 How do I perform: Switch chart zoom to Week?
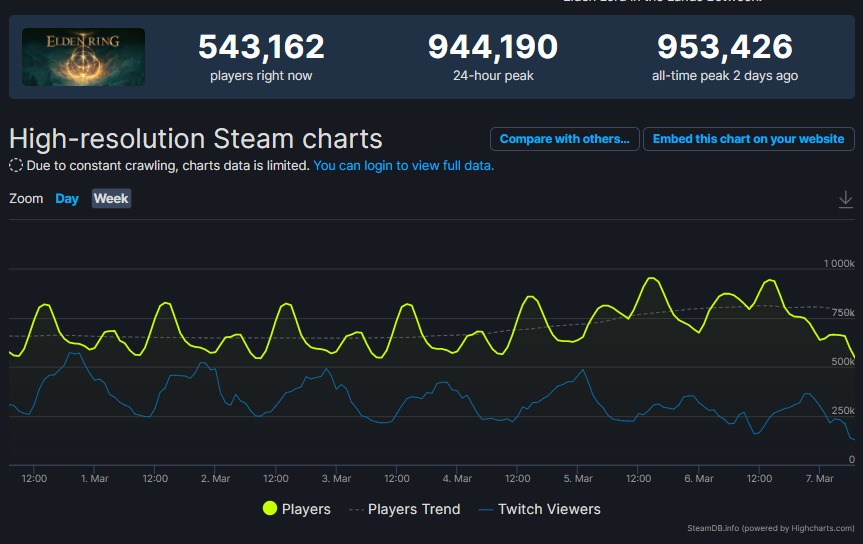[111, 199]
